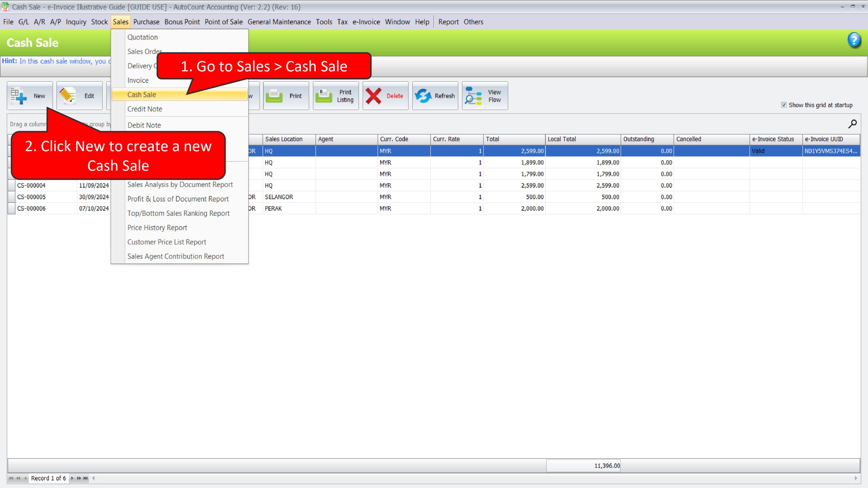This screenshot has width=868, height=488.
Task: Sort by Total column header
Action: click(x=514, y=139)
